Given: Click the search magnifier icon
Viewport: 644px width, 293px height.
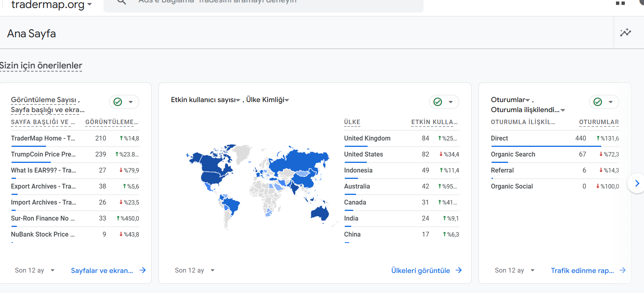Looking at the screenshot, I should point(122,2).
